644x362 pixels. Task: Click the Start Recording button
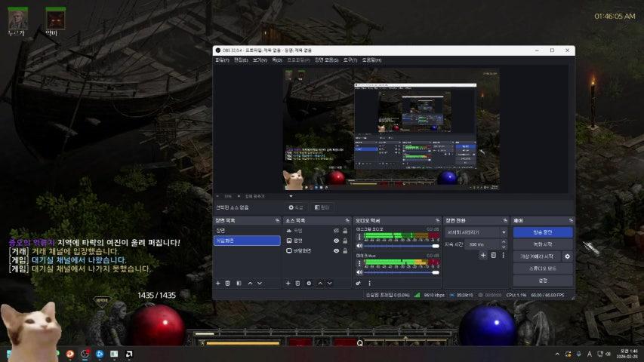pyautogui.click(x=543, y=244)
